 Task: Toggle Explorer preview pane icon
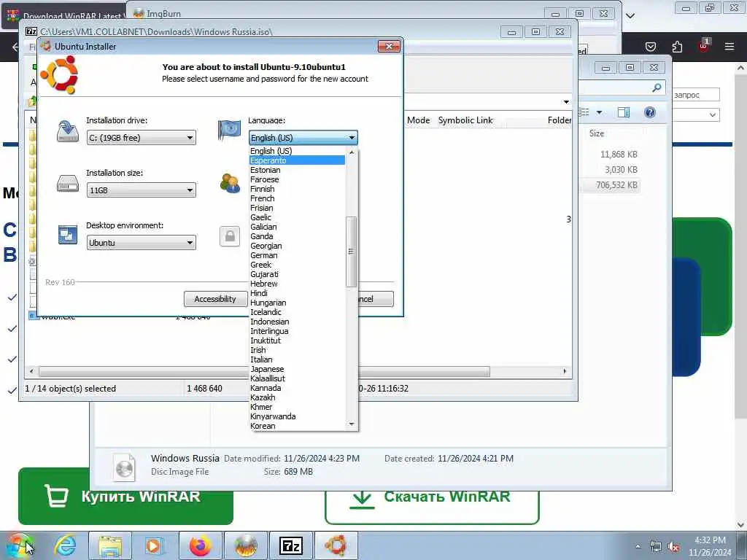point(624,112)
